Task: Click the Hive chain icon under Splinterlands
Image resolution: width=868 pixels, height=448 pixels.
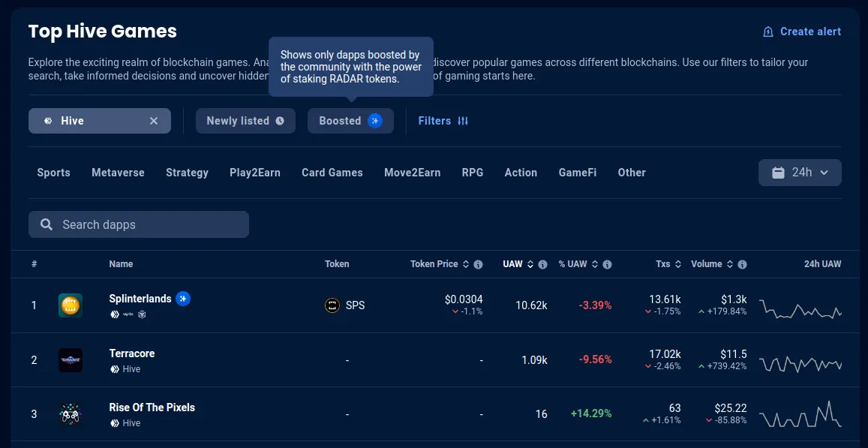Action: tap(115, 314)
